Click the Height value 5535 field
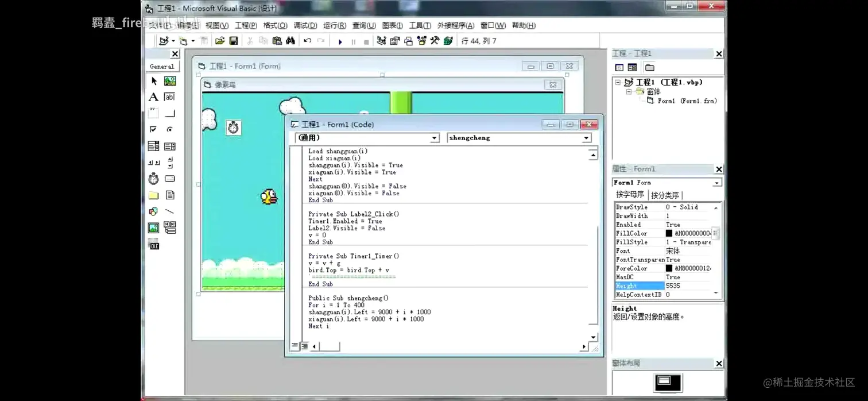 click(x=688, y=286)
